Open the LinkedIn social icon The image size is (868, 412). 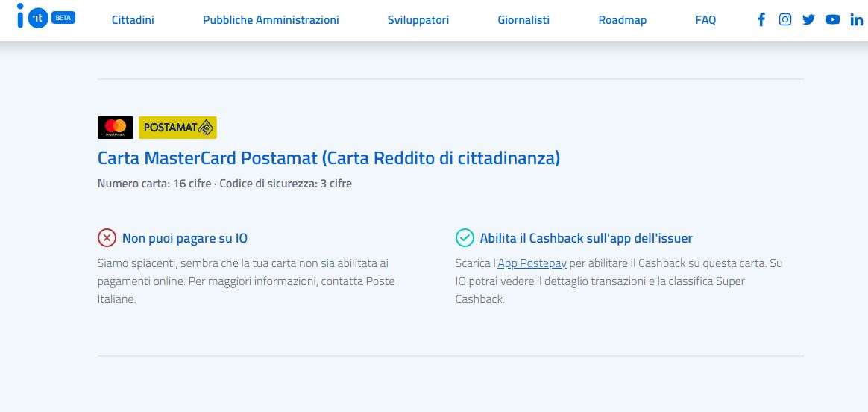856,20
